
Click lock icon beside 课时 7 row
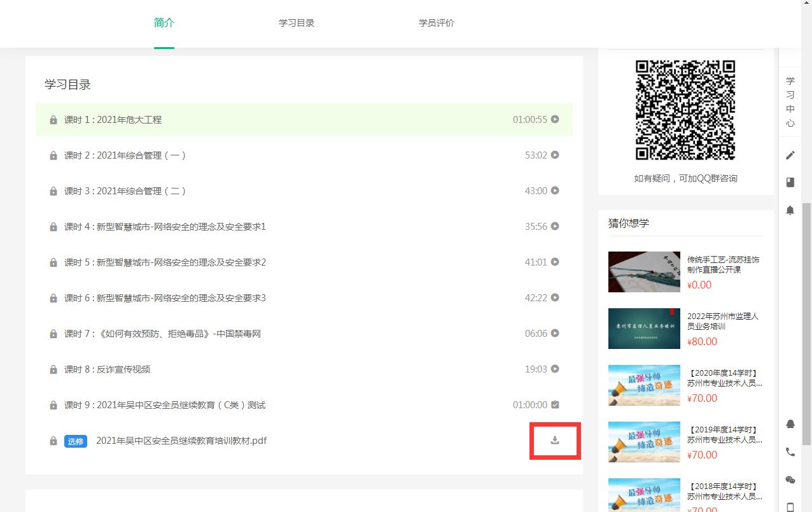(53, 334)
